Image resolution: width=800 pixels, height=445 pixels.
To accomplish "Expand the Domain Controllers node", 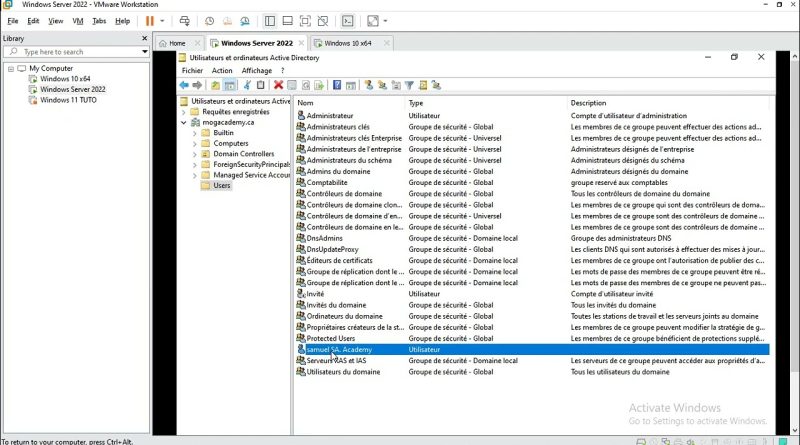I will tap(195, 154).
